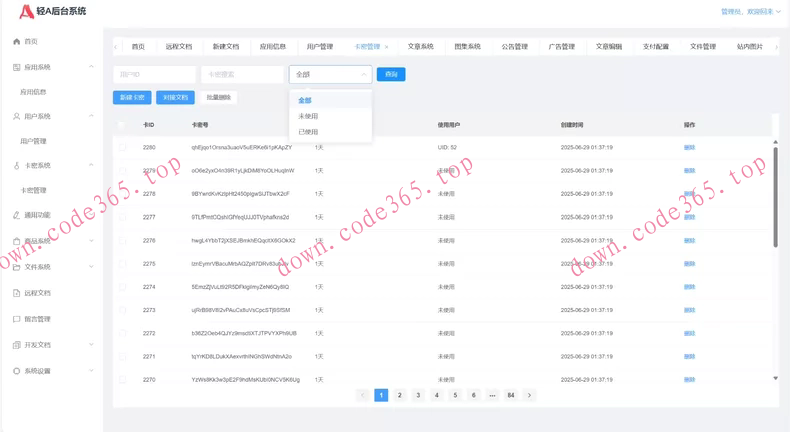Click the 留言管理 message icon
Viewport: 790px width, 432px height.
pos(17,319)
